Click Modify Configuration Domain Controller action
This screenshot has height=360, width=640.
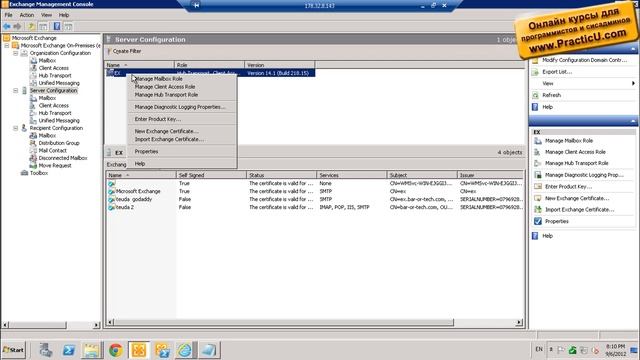tap(584, 60)
